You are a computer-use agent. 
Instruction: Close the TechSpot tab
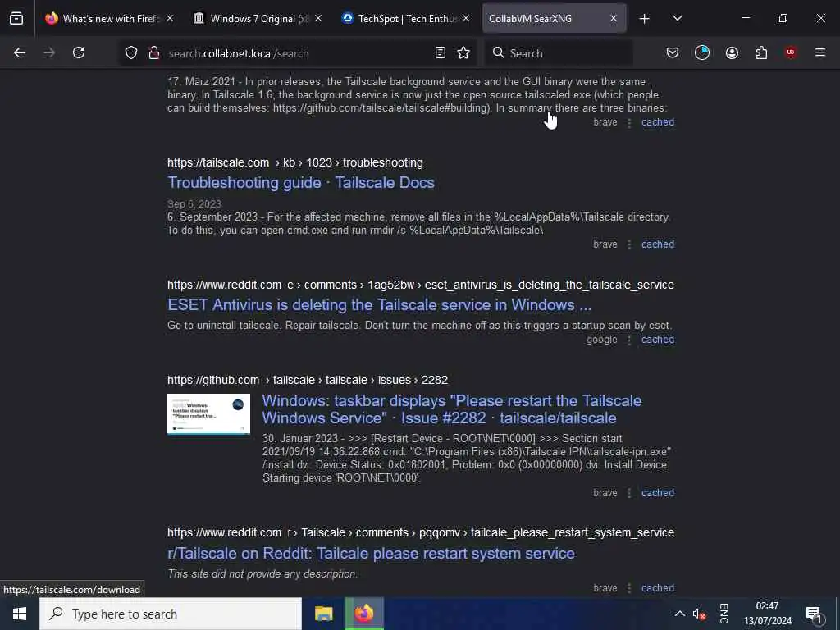click(466, 19)
